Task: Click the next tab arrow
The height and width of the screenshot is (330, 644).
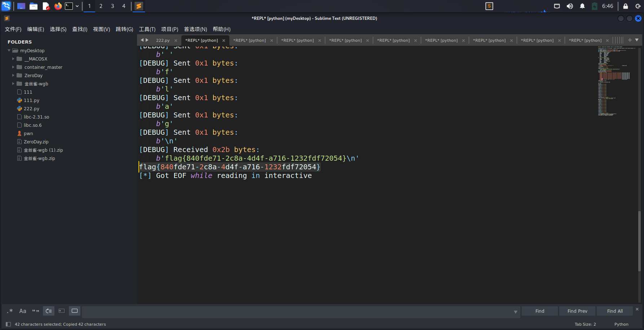Action: [x=147, y=40]
